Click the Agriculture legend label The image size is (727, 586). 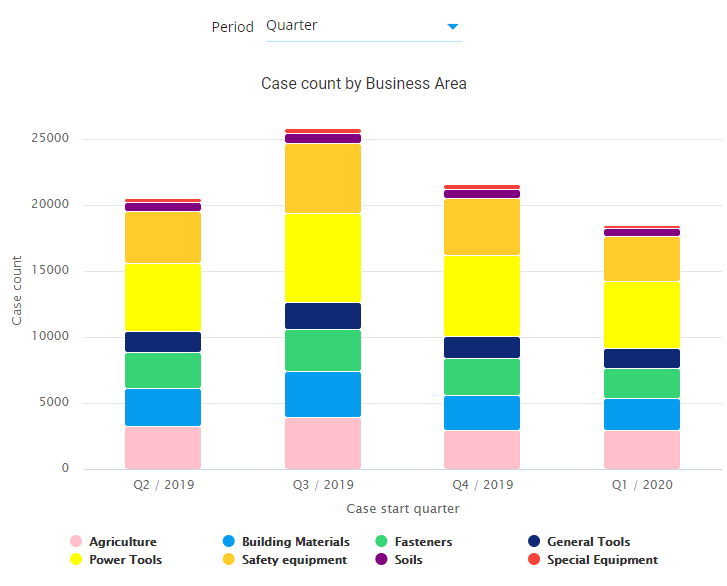pyautogui.click(x=123, y=541)
